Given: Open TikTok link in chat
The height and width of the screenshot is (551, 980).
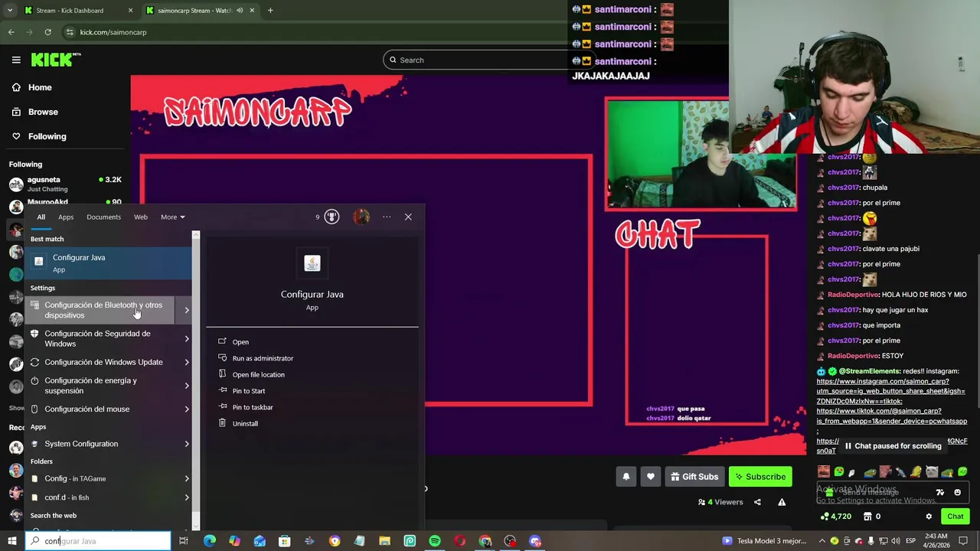Looking at the screenshot, I should (x=892, y=416).
